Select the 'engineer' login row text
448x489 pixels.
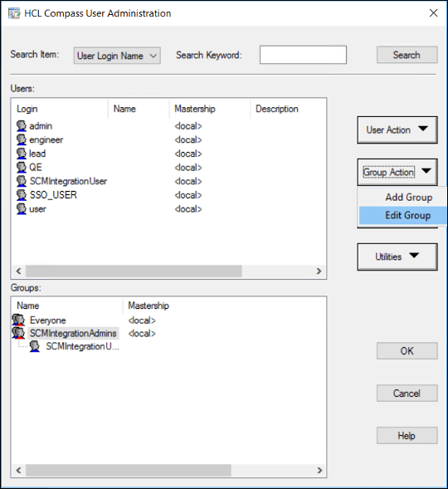point(46,139)
